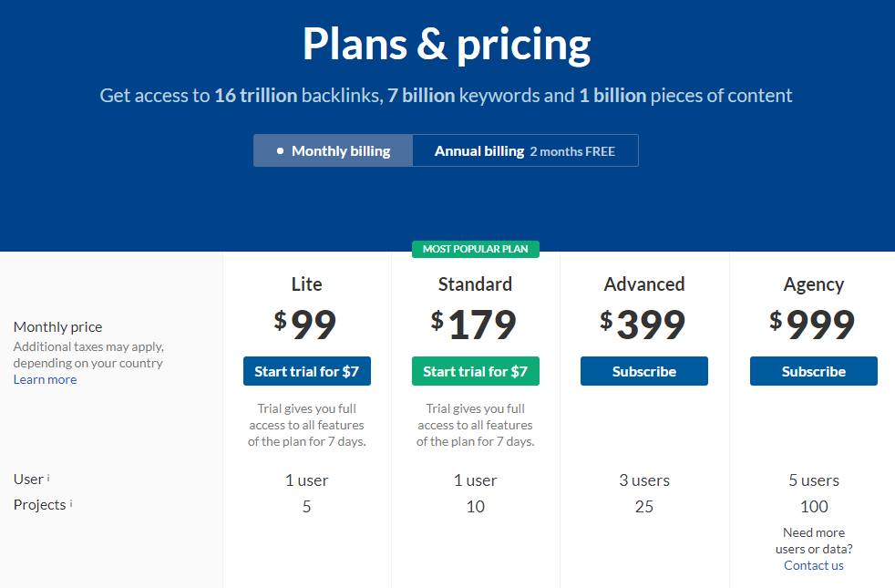The width and height of the screenshot is (895, 588).
Task: Click the Most Popular Plan badge
Action: pyautogui.click(x=476, y=249)
